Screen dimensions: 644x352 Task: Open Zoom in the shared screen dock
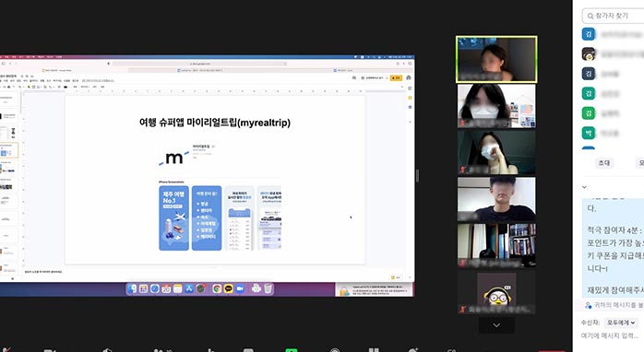pos(240,288)
